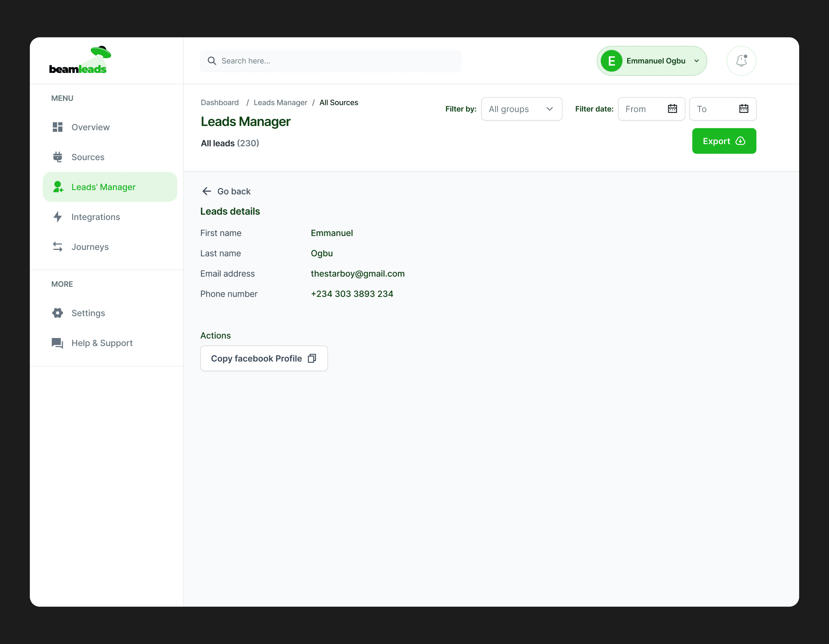This screenshot has width=829, height=644.
Task: Click the Journeys arrows icon
Action: pyautogui.click(x=58, y=247)
